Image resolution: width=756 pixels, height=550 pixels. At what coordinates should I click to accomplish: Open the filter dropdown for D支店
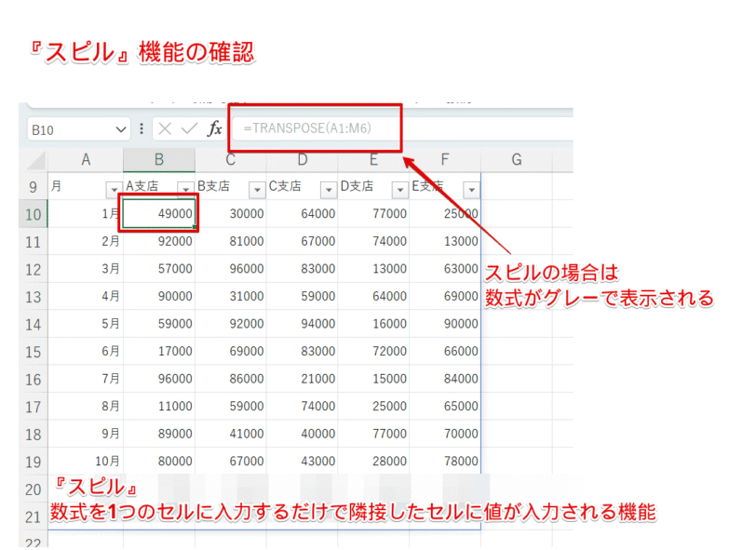(x=399, y=190)
